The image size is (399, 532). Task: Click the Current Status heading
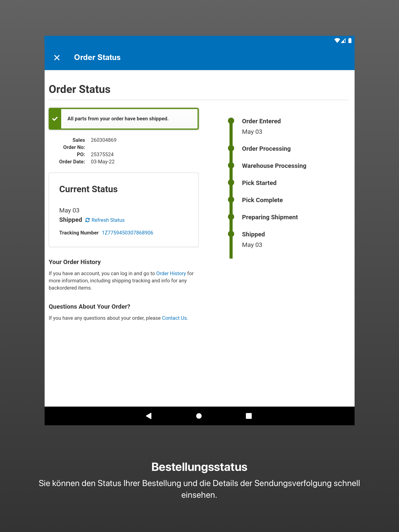coord(88,189)
